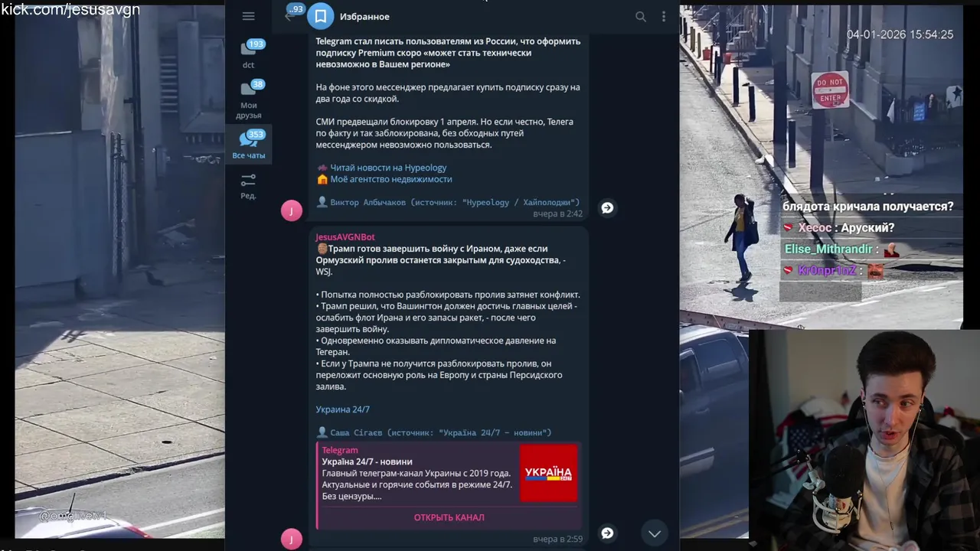Viewport: 980px width, 551px height.
Task: Open the Читай новости на Hypeology link
Action: coord(388,168)
